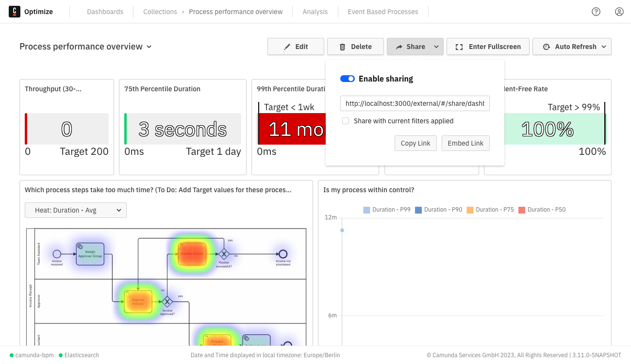Viewport: 631px width, 364px height.
Task: Toggle the Enable sharing switch
Action: (x=348, y=79)
